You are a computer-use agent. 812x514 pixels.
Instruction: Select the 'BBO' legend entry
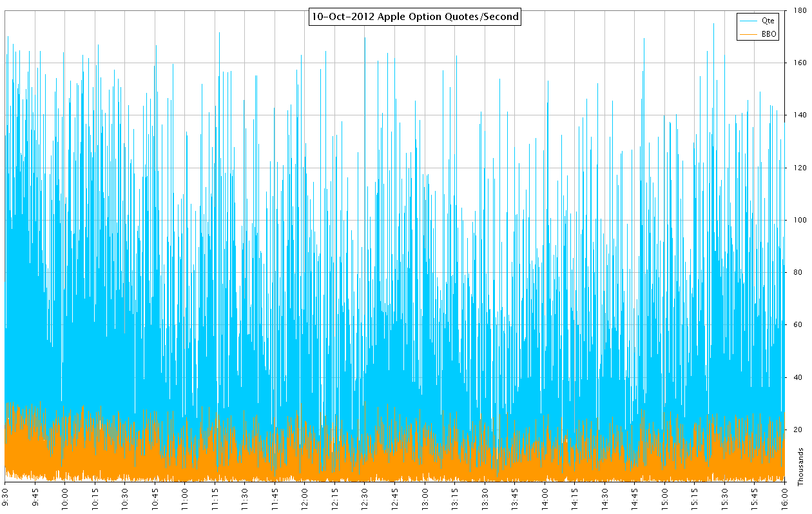(769, 34)
